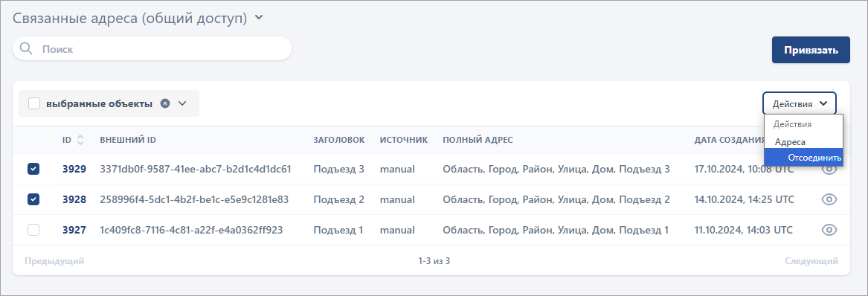Uncheck the checkbox for row 3928
This screenshot has height=296, width=868.
point(33,199)
